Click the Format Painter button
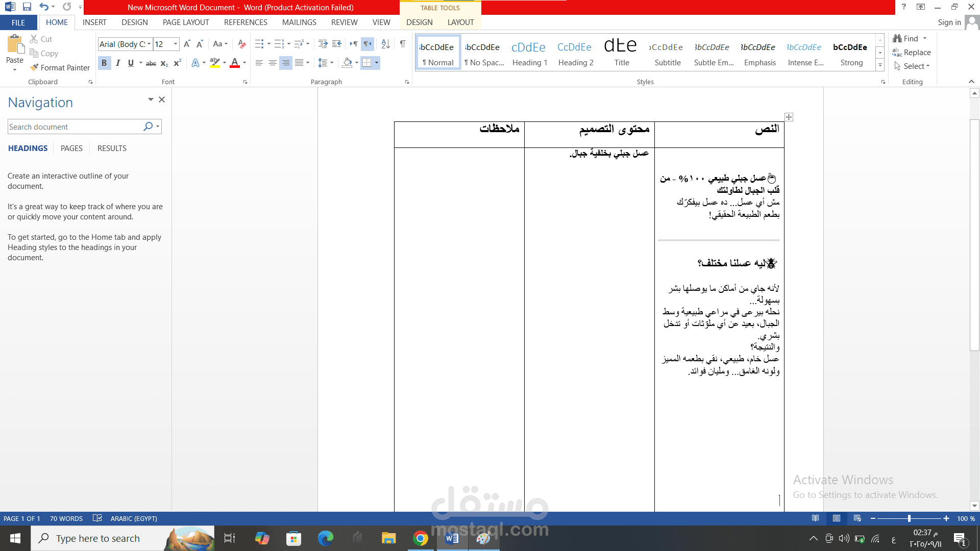 click(x=60, y=67)
